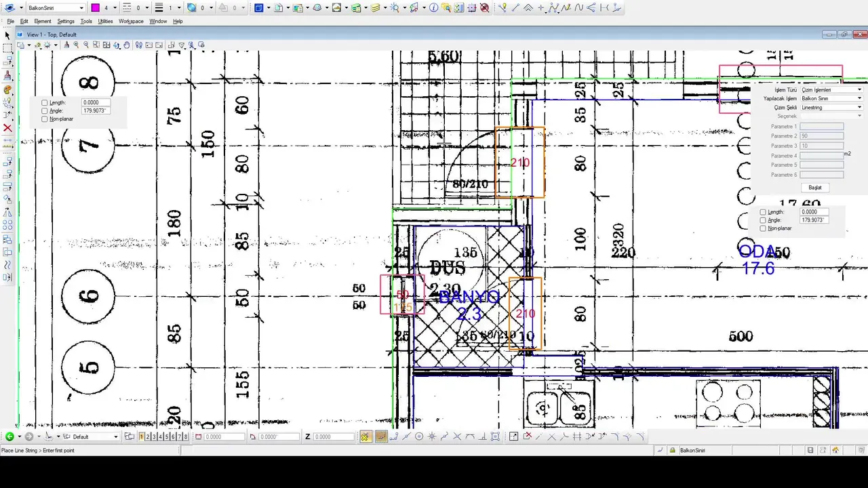The height and width of the screenshot is (488, 868).
Task: Open the Element menu
Action: tap(43, 22)
